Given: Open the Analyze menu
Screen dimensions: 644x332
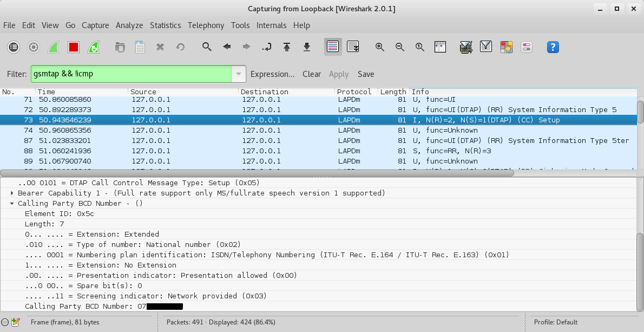Looking at the screenshot, I should [129, 25].
